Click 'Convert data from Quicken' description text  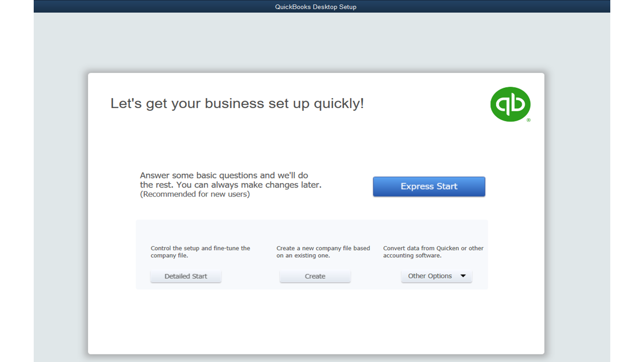[x=433, y=251]
